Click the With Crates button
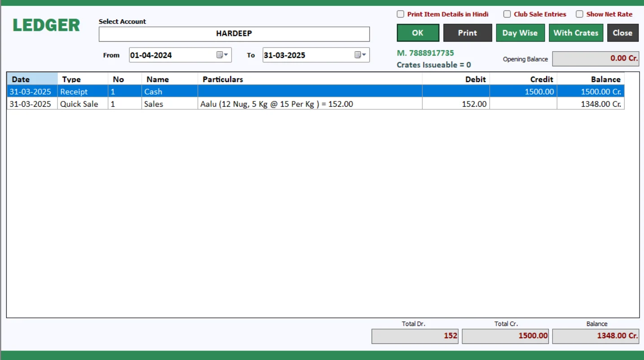644x360 pixels. pyautogui.click(x=576, y=33)
